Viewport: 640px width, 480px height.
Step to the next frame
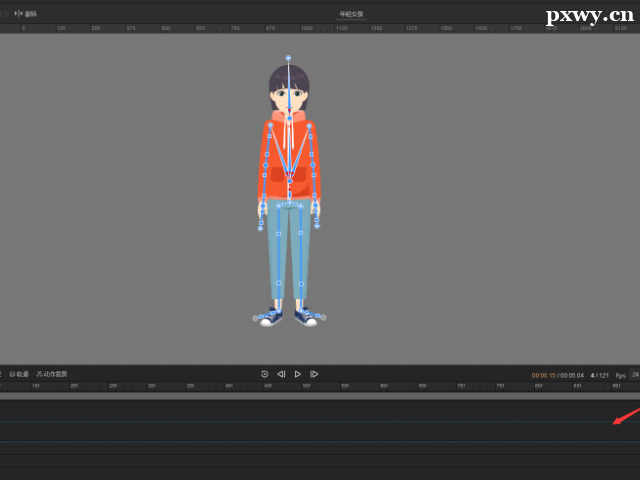(x=314, y=374)
